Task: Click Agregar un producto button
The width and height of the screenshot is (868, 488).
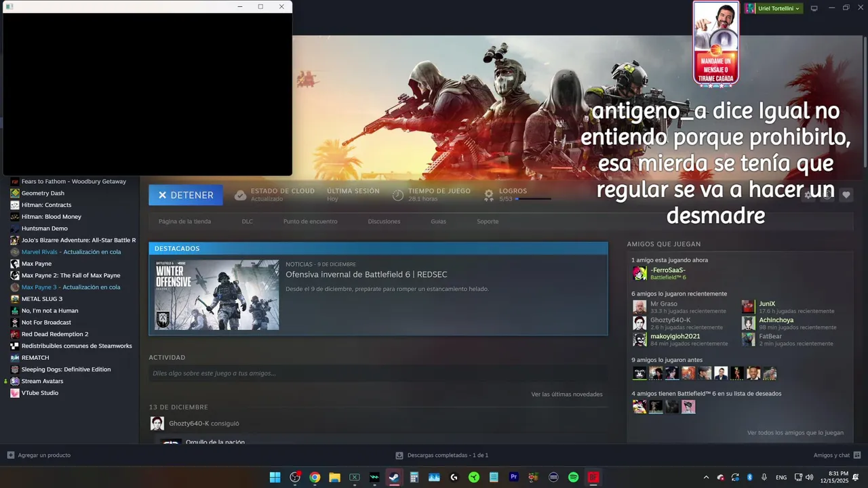Action: point(39,455)
